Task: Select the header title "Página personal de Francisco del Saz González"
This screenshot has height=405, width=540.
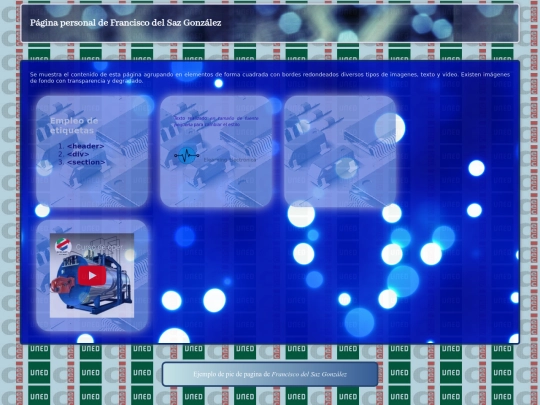Action: coord(125,23)
